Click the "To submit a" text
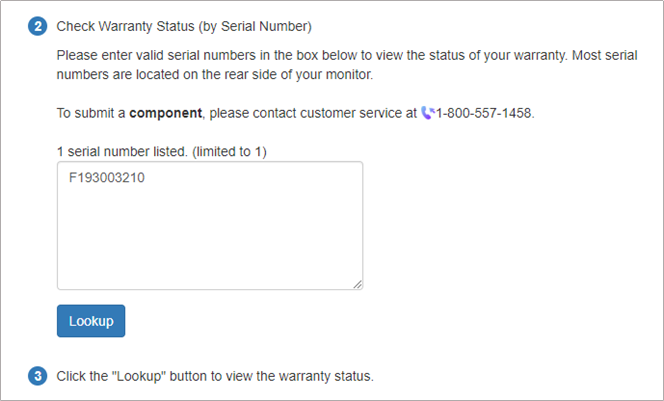The width and height of the screenshot is (664, 401). (x=91, y=113)
